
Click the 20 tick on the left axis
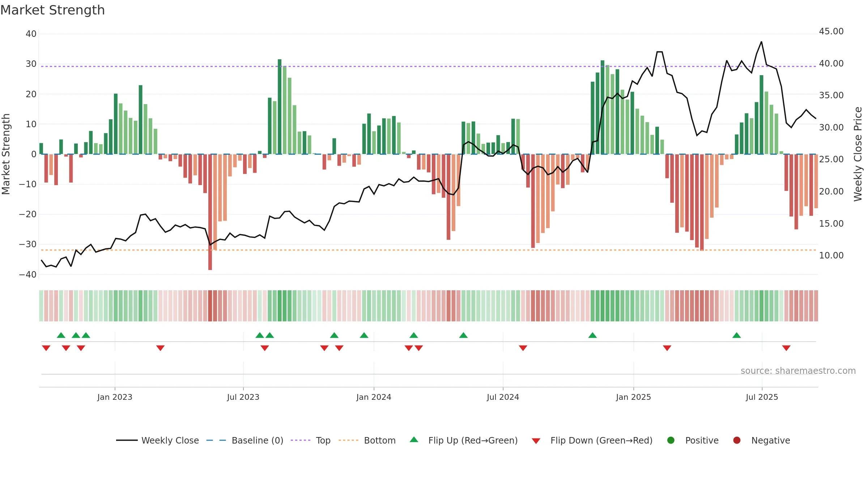[31, 94]
